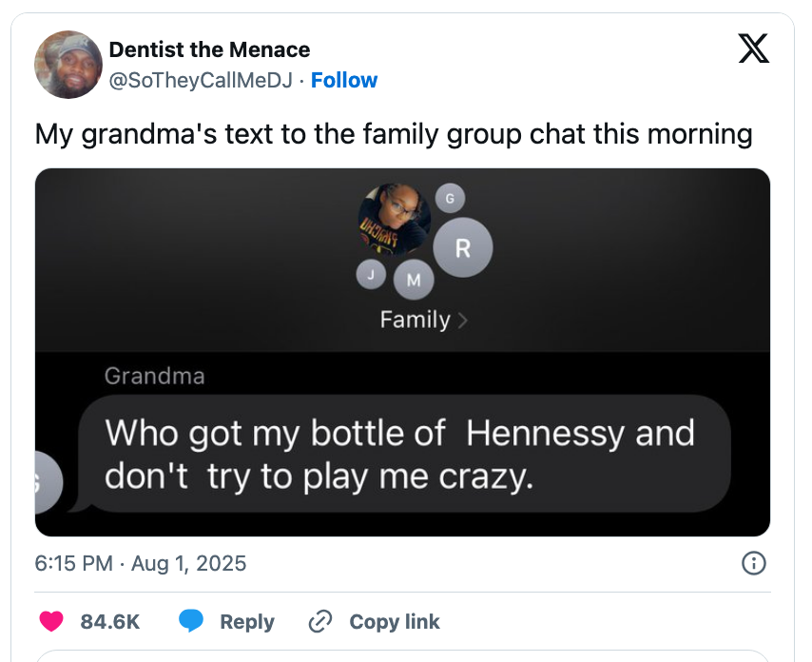The height and width of the screenshot is (662, 812).
Task: Open Copy link option
Action: (393, 621)
